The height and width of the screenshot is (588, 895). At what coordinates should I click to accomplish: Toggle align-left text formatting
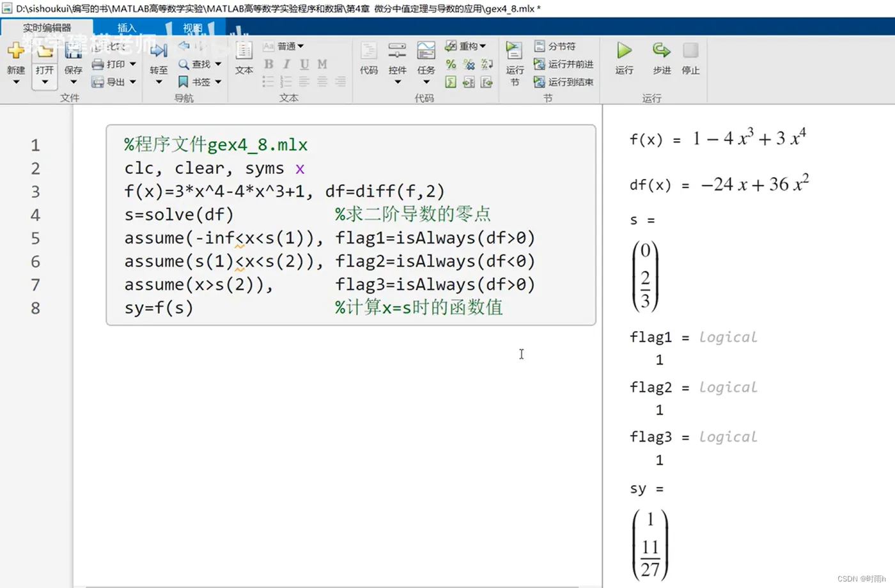304,81
